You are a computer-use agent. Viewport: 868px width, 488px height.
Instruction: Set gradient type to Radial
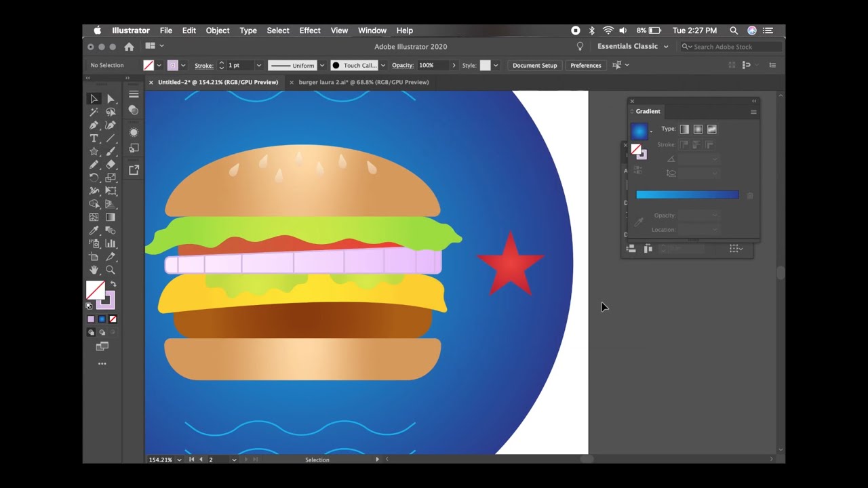[x=698, y=129]
